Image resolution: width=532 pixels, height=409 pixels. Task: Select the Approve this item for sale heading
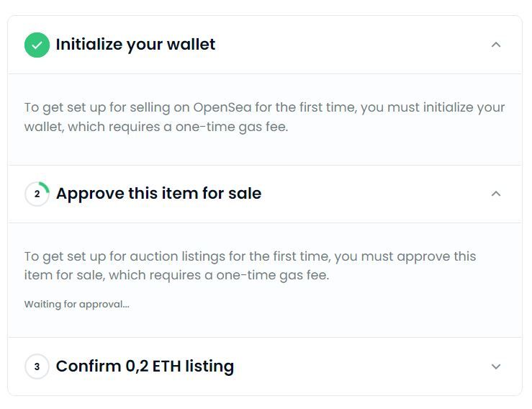158,194
